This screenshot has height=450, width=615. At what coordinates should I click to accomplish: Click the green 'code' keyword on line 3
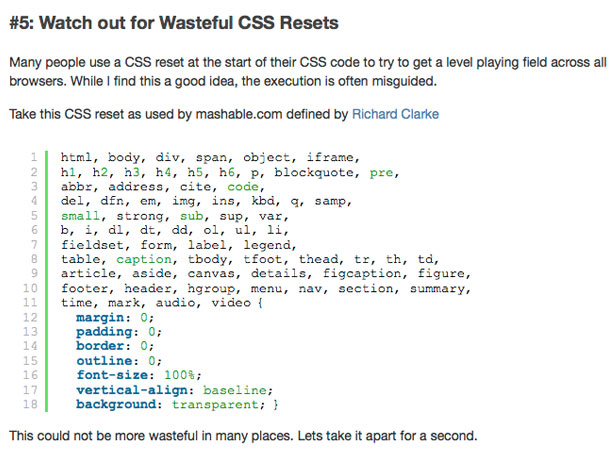[243, 187]
